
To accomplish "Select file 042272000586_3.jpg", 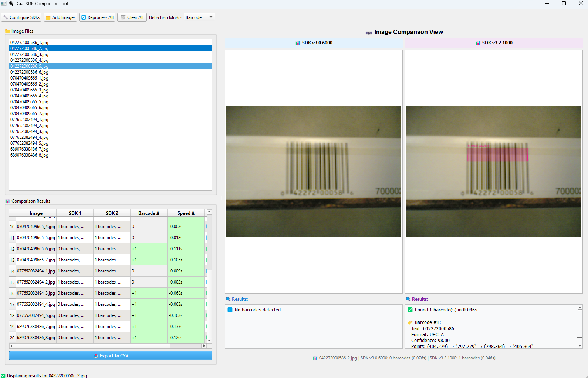I will pos(111,54).
